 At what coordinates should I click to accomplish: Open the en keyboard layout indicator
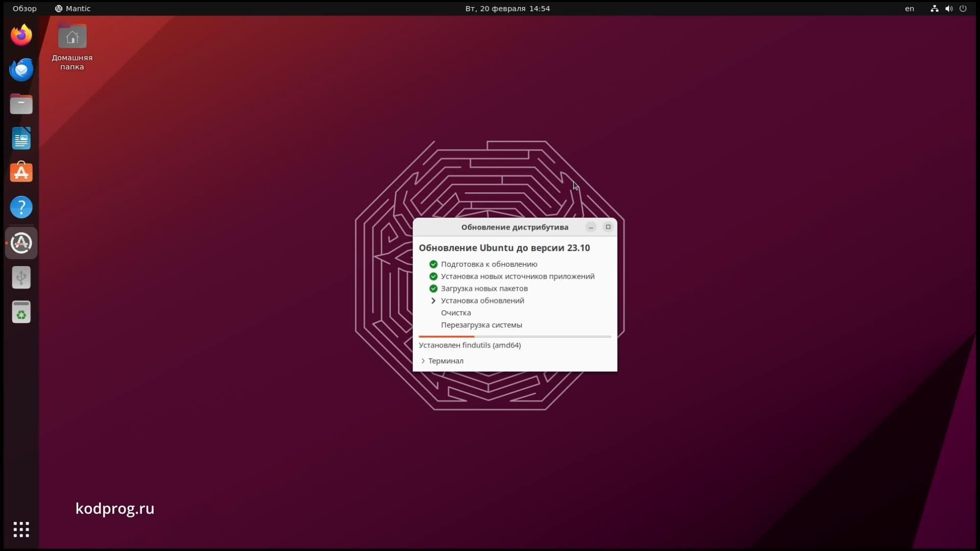(910, 9)
